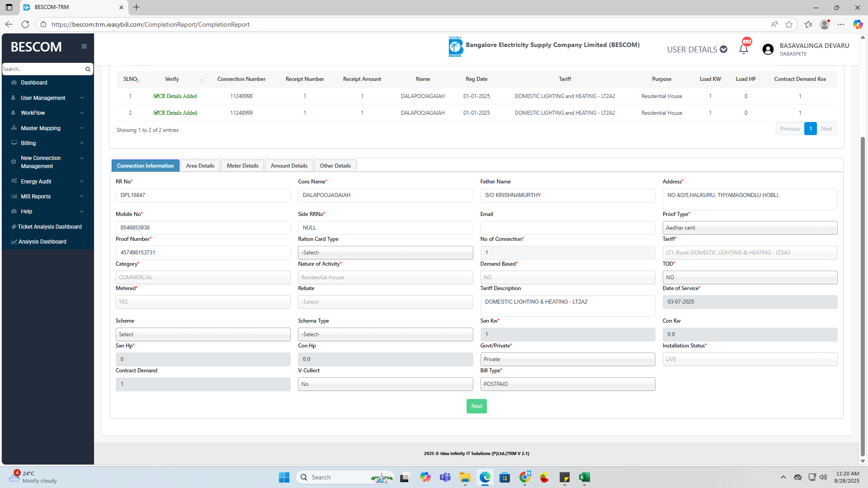
Task: Click the sidebar search magnifier icon
Action: tap(88, 69)
